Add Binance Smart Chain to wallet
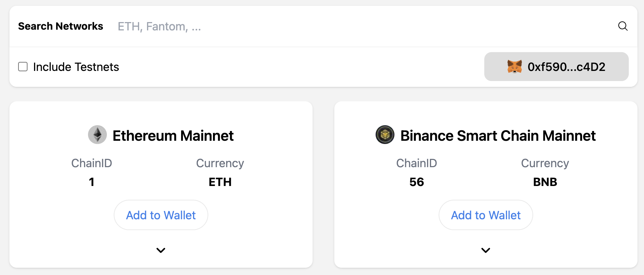This screenshot has height=275, width=644. [x=485, y=215]
